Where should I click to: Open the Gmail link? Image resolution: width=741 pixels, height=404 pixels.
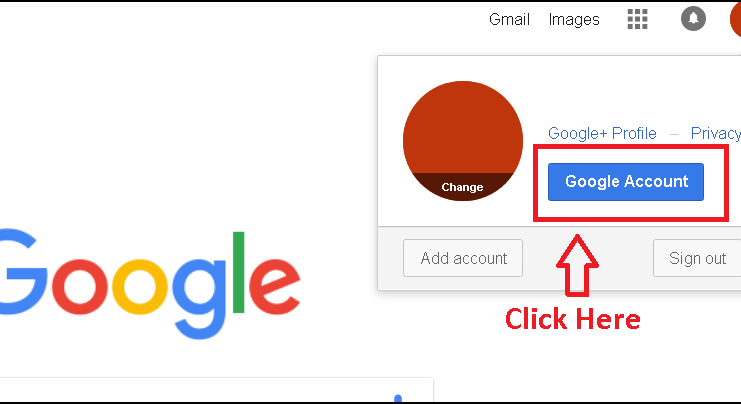[x=509, y=19]
